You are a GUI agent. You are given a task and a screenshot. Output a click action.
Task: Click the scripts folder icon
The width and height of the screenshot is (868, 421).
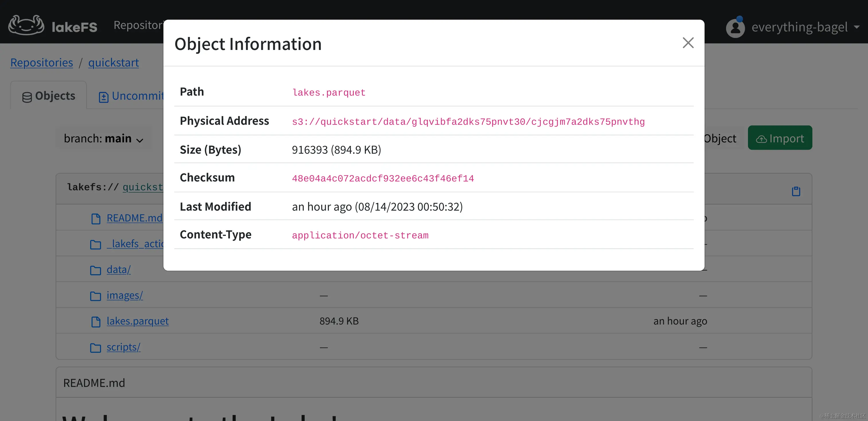95,348
